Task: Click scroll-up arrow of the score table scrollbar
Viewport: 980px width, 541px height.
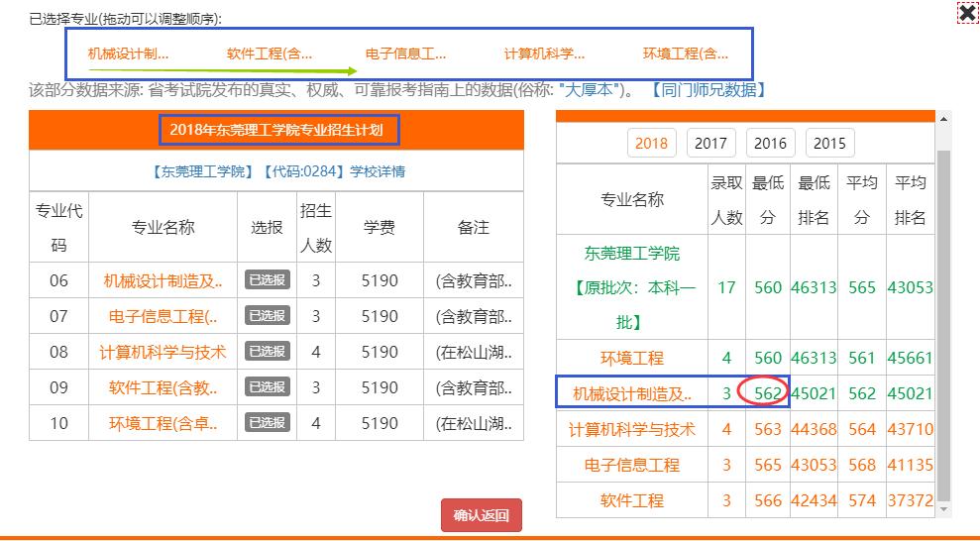Action: pos(943,119)
